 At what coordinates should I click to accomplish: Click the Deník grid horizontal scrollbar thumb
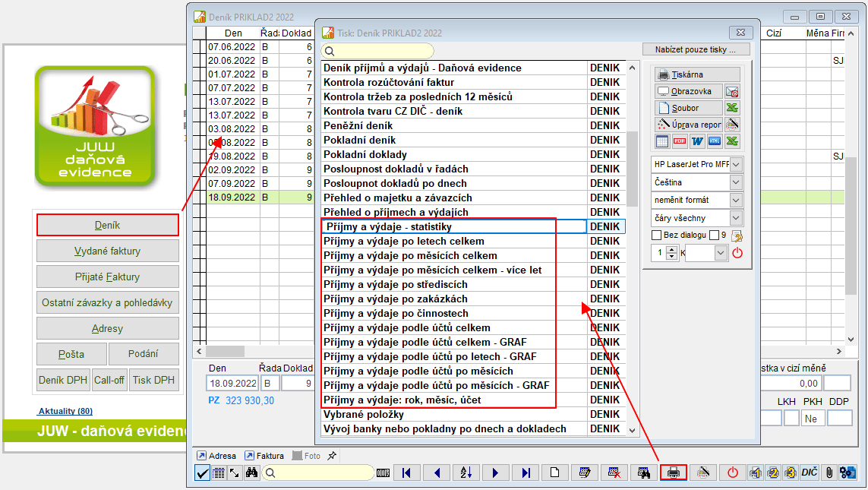click(x=225, y=351)
